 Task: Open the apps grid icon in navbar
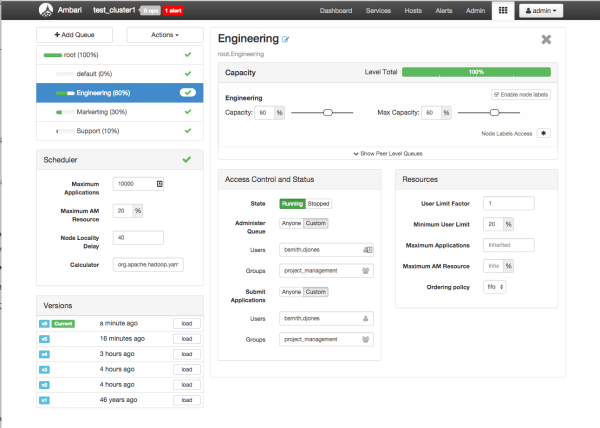502,10
